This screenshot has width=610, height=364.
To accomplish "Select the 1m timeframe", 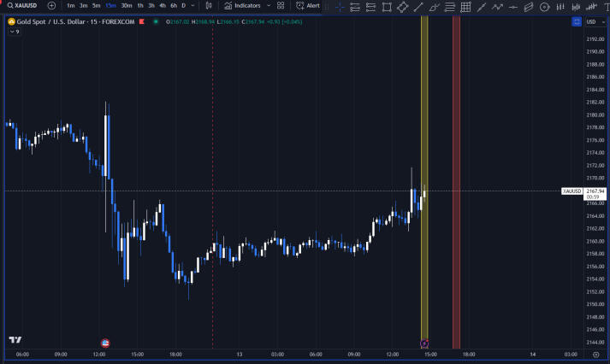I will point(70,5).
